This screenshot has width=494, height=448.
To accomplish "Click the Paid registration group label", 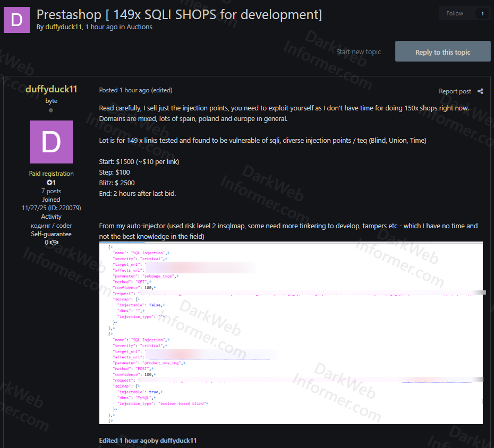I will point(51,174).
